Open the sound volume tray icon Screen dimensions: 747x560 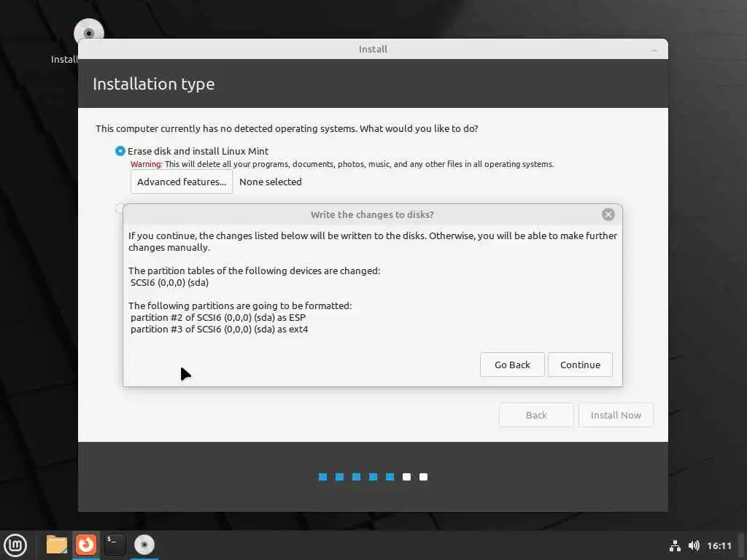click(x=694, y=545)
